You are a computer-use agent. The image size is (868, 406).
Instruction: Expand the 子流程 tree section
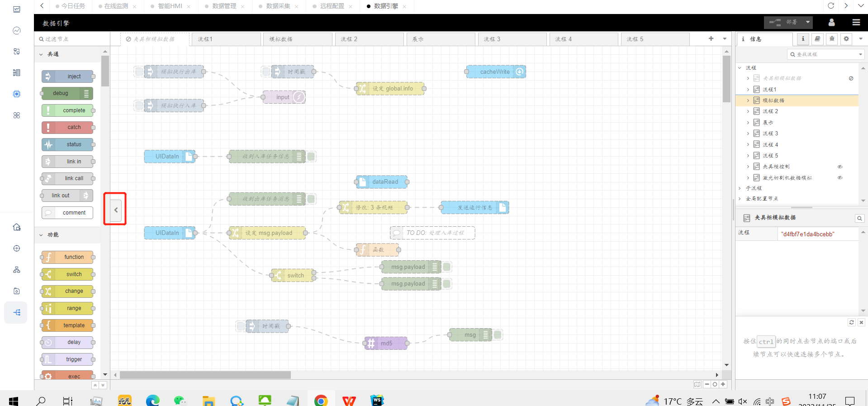(x=740, y=188)
